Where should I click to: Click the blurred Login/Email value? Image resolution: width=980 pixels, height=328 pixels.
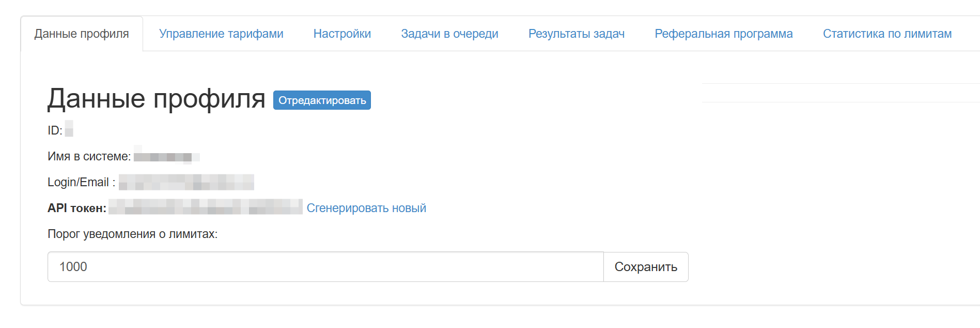click(186, 182)
